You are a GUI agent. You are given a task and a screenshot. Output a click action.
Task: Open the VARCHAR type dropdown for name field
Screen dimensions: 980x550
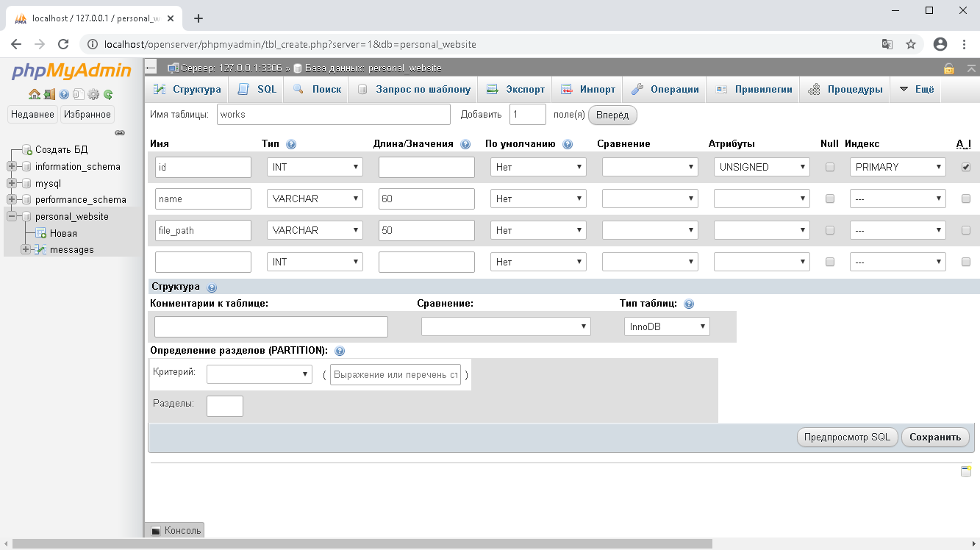coord(315,199)
